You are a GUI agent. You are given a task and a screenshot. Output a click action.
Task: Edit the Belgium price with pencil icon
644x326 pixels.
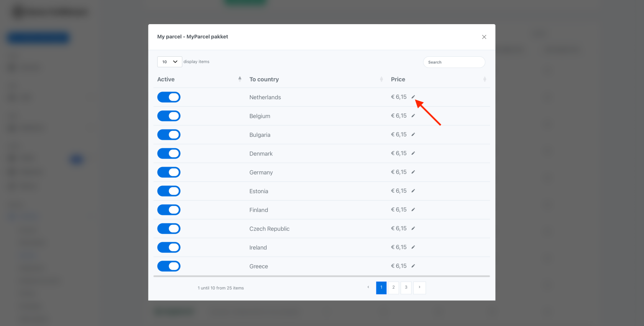tap(413, 116)
